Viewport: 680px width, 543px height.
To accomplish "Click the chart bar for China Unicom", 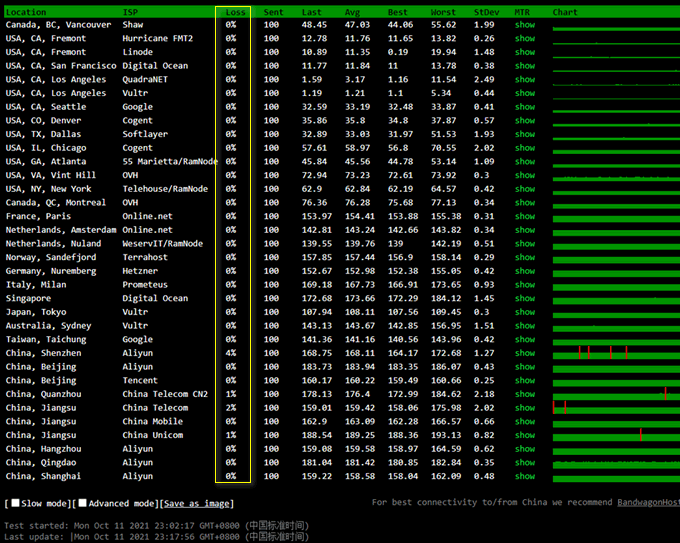I will click(612, 435).
